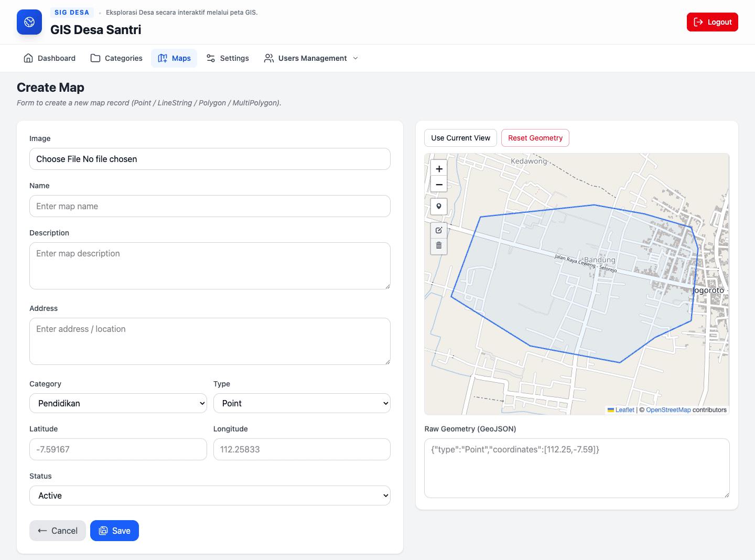Click the delete layers trash icon
755x560 pixels.
coord(439,245)
